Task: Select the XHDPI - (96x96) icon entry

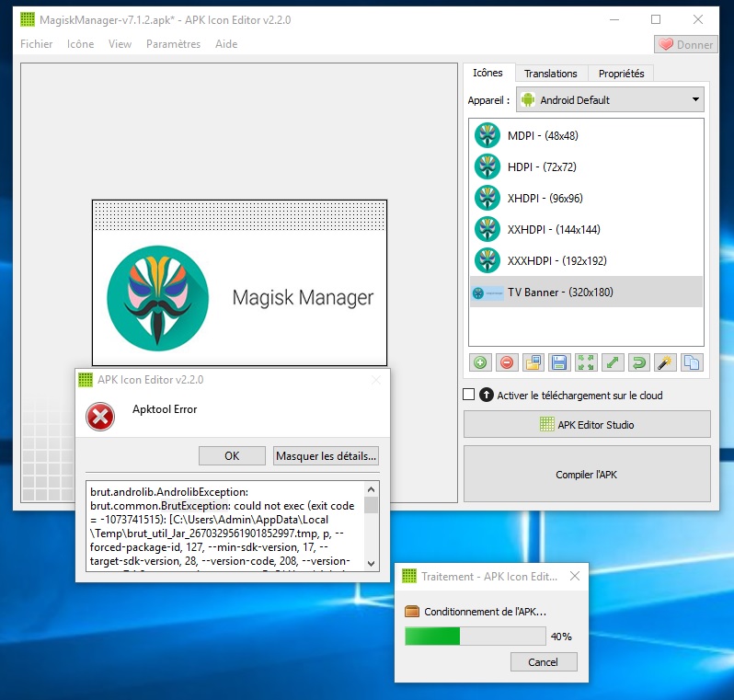Action: pos(586,198)
